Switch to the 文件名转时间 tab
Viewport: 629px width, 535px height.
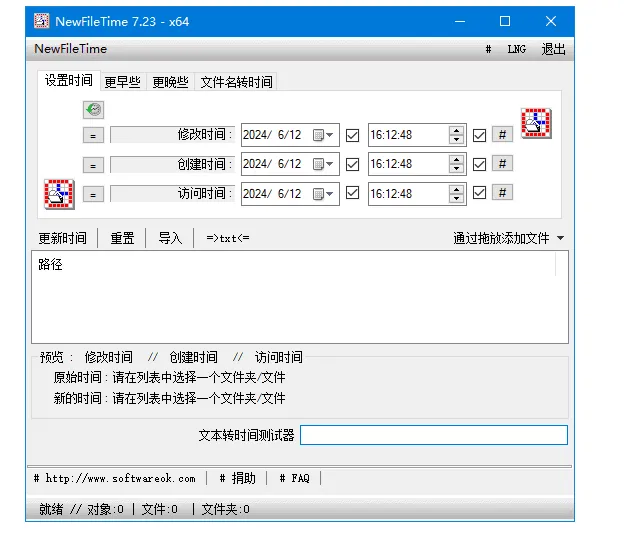coord(236,82)
